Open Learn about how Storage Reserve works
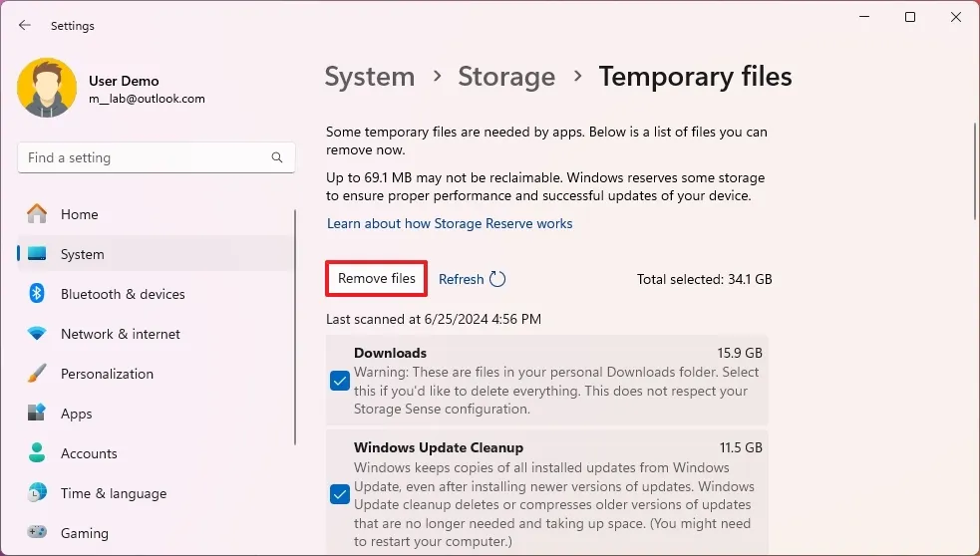Screen dimensions: 980x556 click(x=450, y=223)
